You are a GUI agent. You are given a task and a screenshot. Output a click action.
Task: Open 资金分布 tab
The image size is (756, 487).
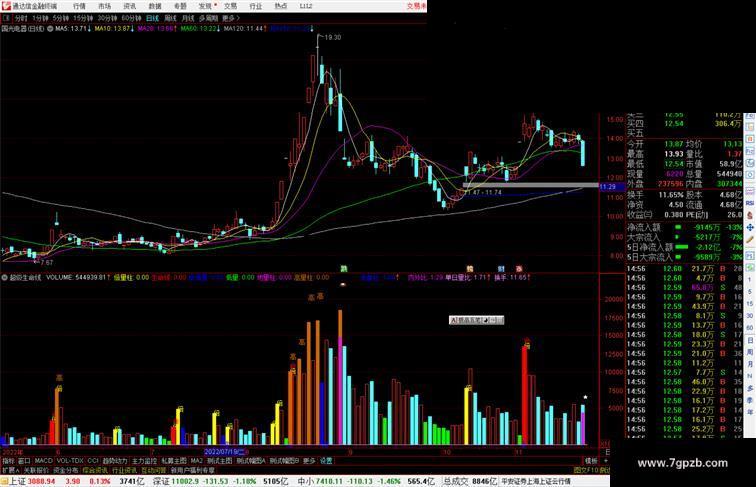point(65,470)
